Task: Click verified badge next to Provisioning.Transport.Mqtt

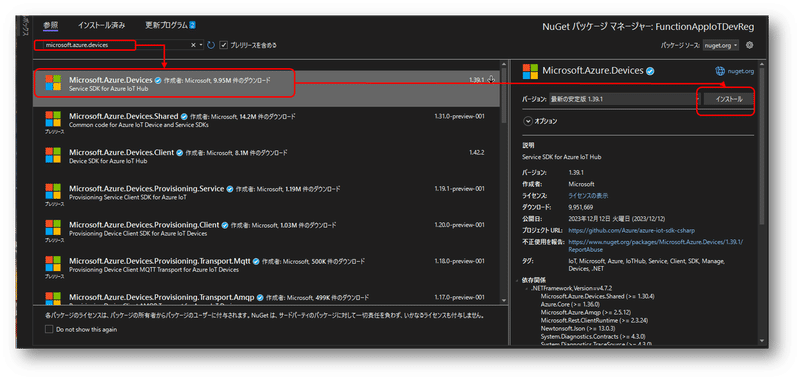Action: point(256,262)
